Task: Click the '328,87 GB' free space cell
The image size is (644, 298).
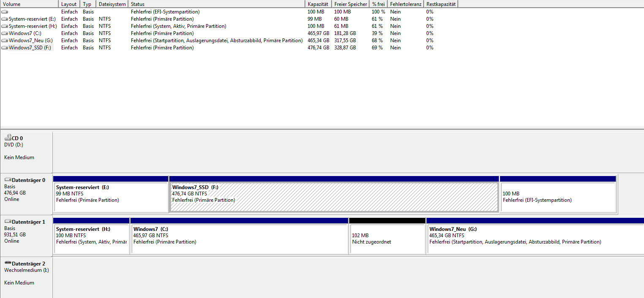Action: [345, 48]
